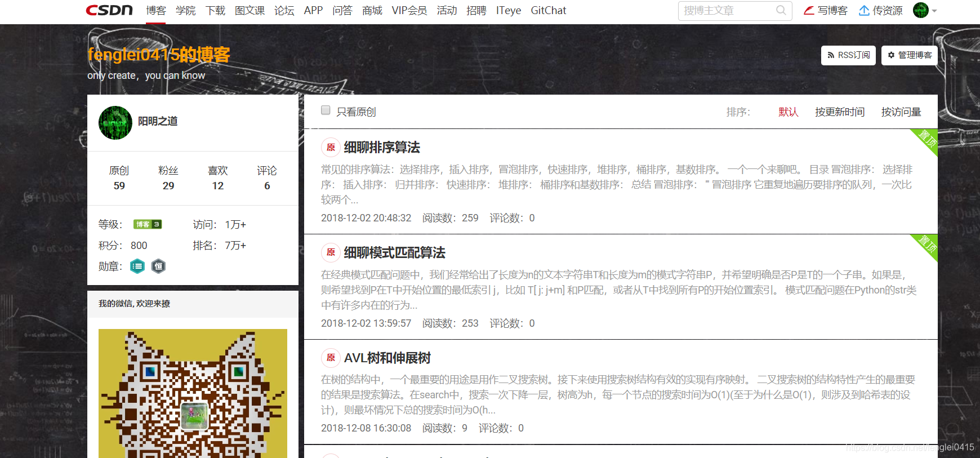The width and height of the screenshot is (980, 458).
Task: Click the WeChat QR code image
Action: [193, 393]
